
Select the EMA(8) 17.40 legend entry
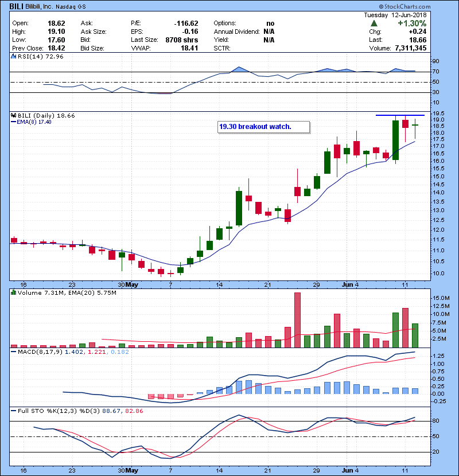[x=32, y=122]
